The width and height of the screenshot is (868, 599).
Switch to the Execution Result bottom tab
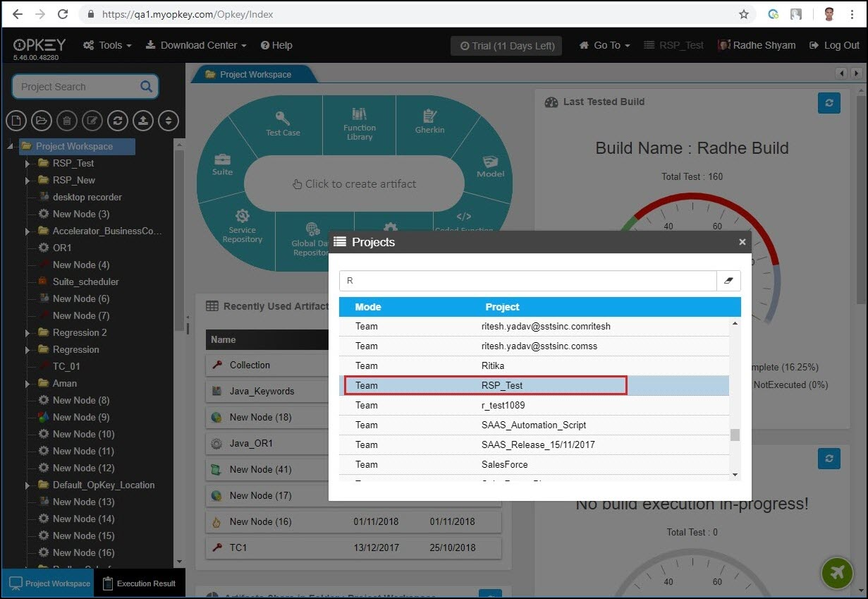pyautogui.click(x=139, y=583)
